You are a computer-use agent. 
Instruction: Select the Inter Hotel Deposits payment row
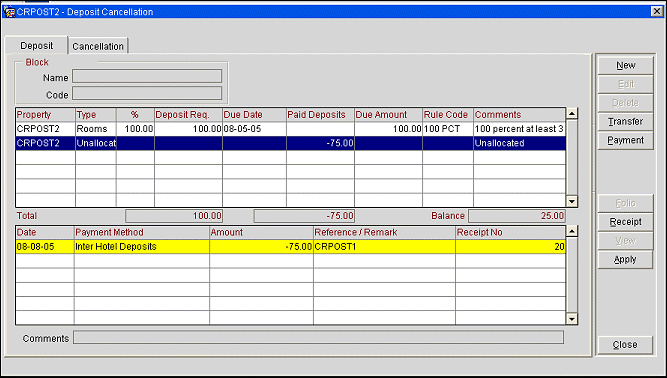tap(291, 247)
